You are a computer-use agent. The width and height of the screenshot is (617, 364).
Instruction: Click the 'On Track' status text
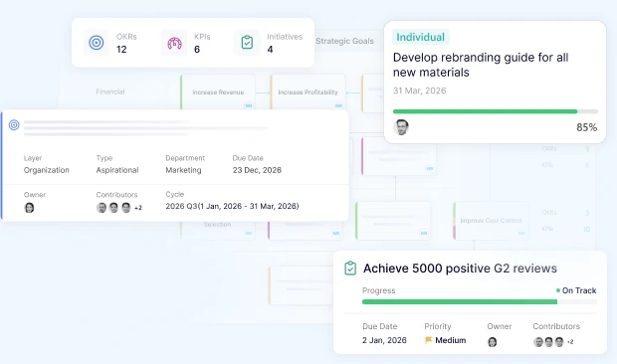coord(579,290)
